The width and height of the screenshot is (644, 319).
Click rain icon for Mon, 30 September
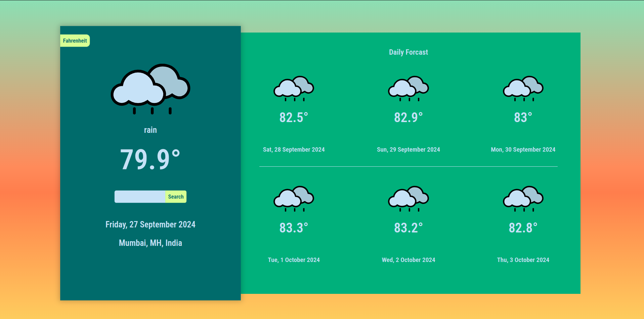523,89
